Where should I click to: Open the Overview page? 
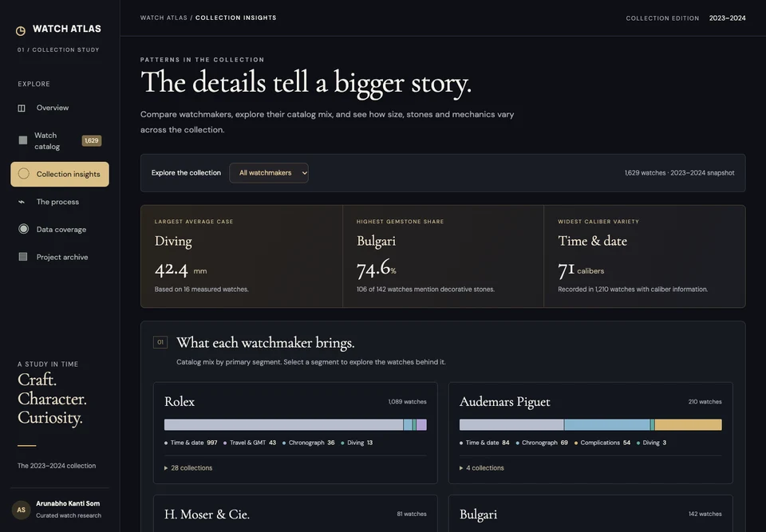[x=60, y=108]
